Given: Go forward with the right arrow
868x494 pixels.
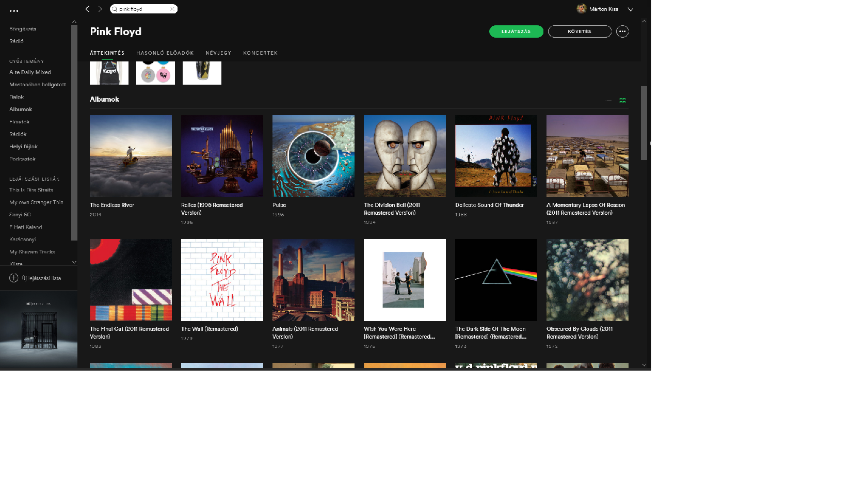Looking at the screenshot, I should coord(100,9).
